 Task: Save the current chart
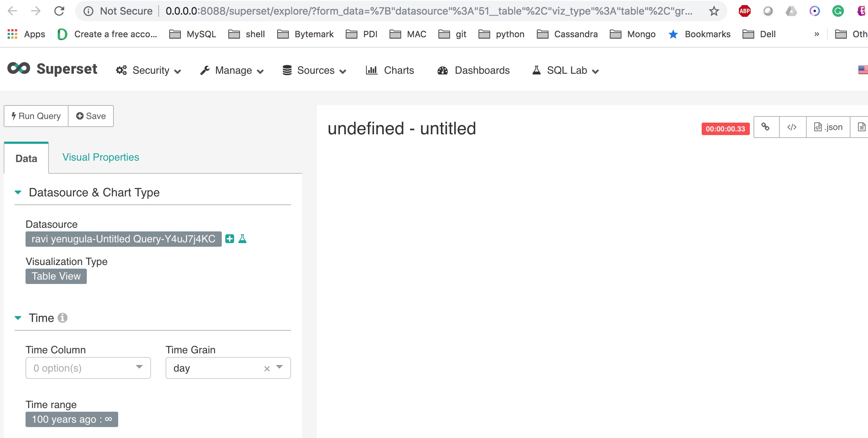pyautogui.click(x=90, y=116)
